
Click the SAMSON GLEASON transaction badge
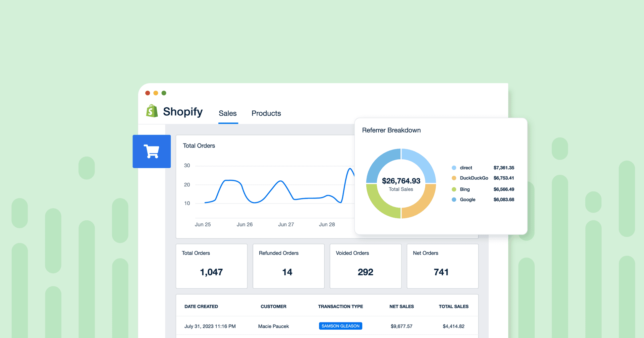tap(340, 326)
